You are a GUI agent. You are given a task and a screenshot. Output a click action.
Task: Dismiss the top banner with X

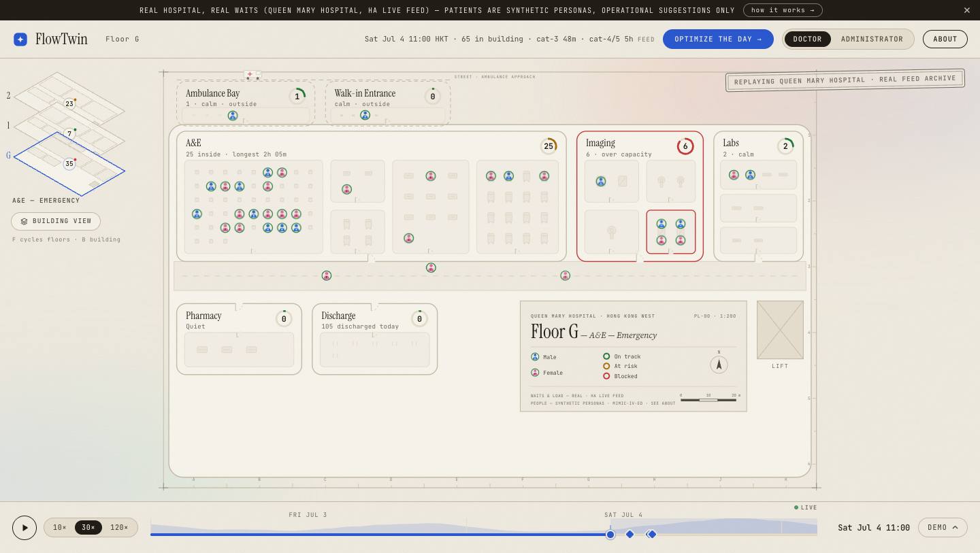pos(967,10)
